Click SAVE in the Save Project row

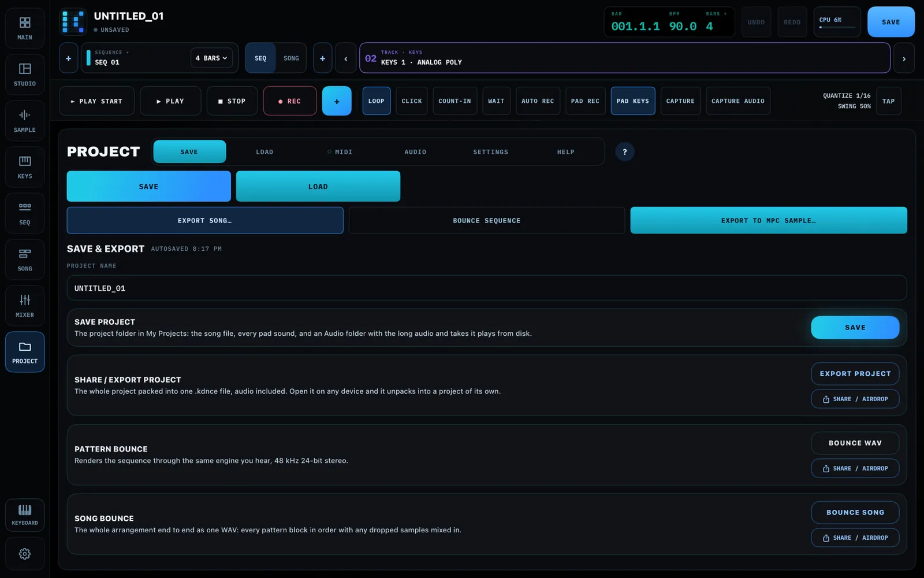pyautogui.click(x=855, y=327)
